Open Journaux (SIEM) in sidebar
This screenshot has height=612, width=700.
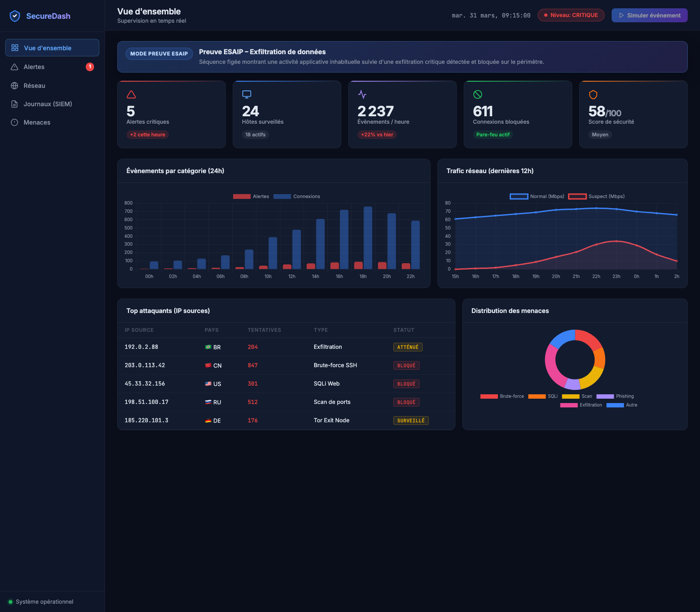point(52,104)
